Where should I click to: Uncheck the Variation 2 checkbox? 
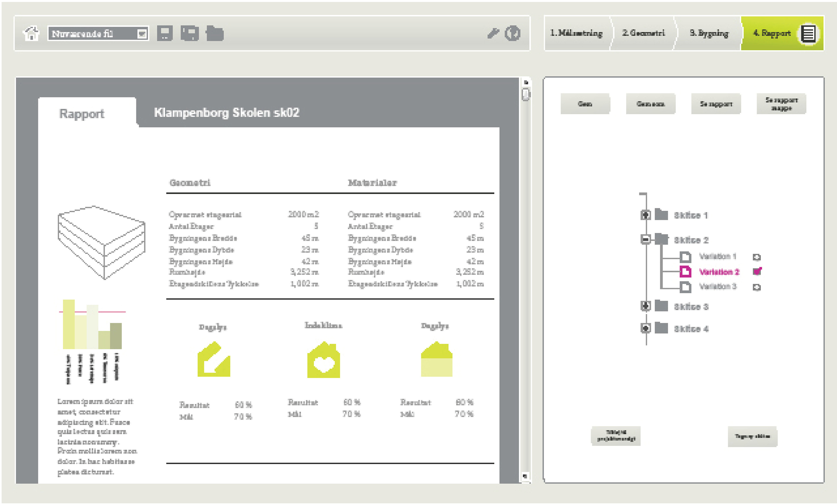coord(757,271)
